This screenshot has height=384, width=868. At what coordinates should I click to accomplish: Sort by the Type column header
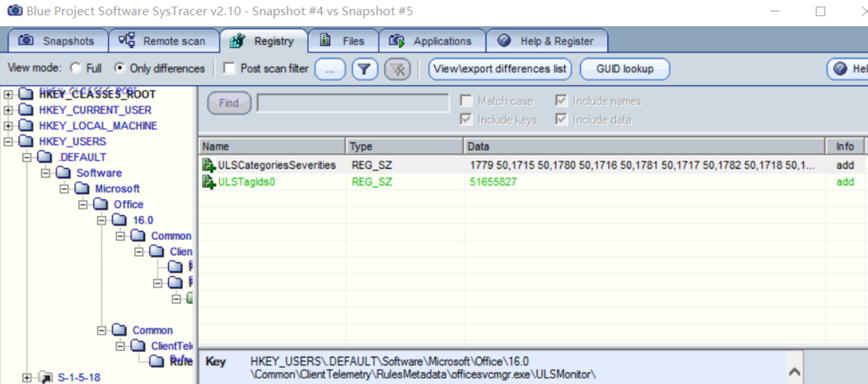pos(405,146)
